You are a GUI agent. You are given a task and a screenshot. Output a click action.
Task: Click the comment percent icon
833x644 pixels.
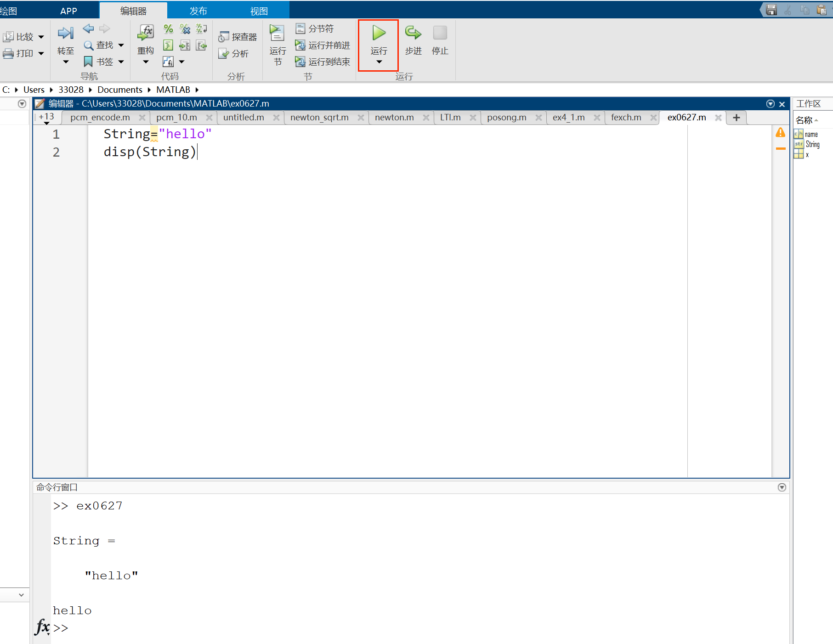tap(168, 29)
